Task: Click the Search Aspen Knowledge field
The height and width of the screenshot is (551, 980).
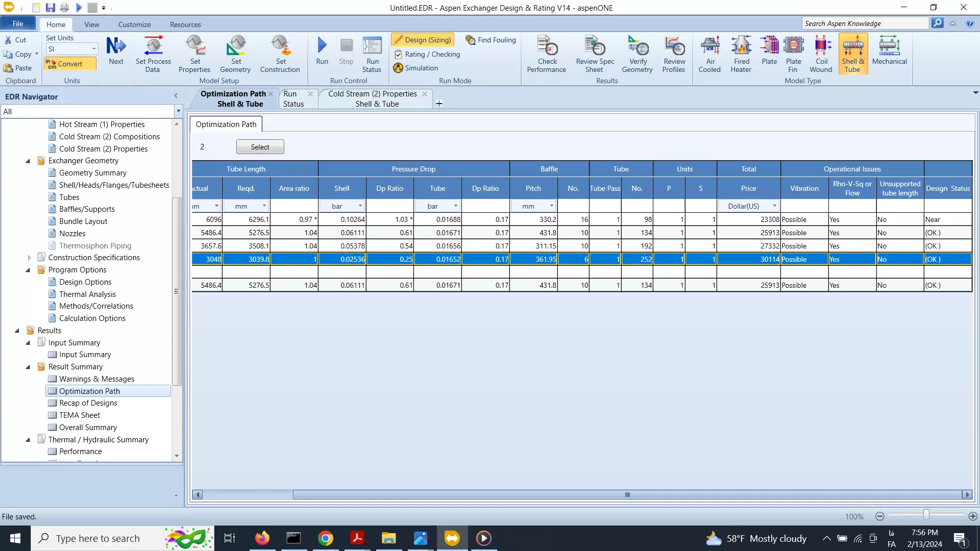Action: (x=865, y=23)
